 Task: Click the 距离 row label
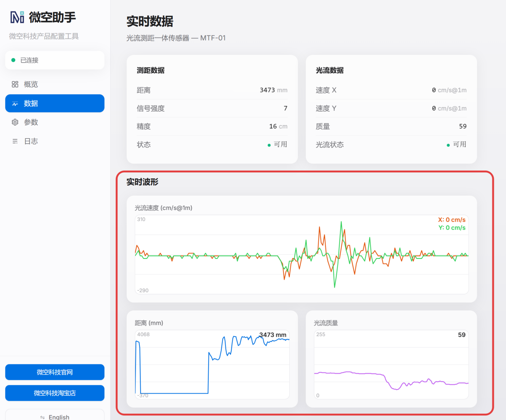click(144, 90)
